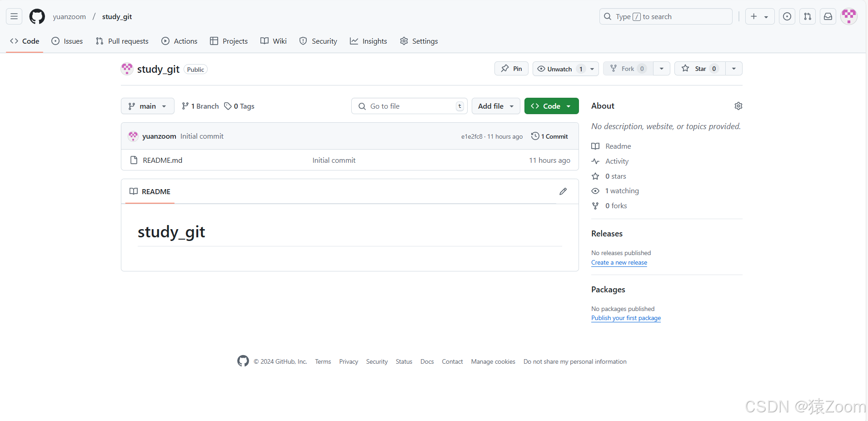The image size is (868, 421).
Task: Open the Insights tab
Action: point(368,41)
